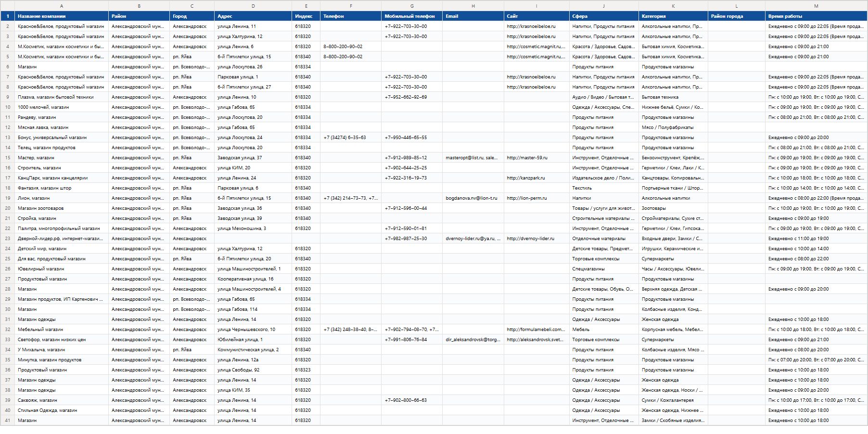
Task: Select cell 'Мясная лавка, магазин'
Action: [62, 128]
